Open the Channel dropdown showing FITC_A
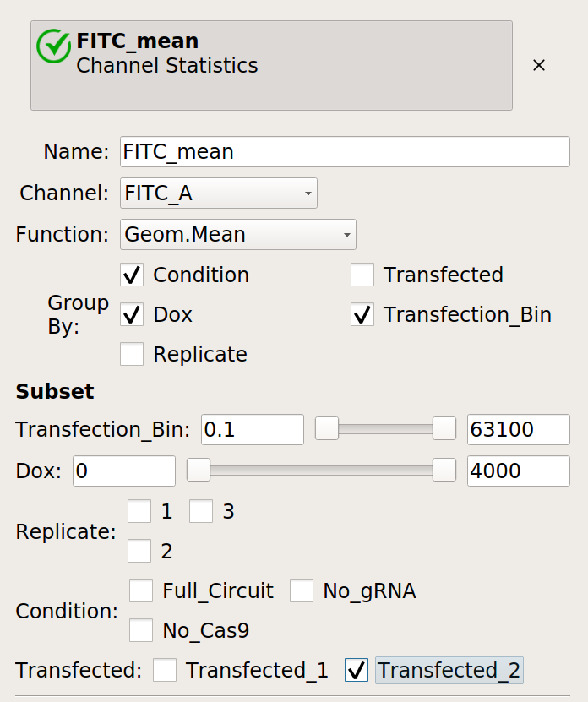Image resolution: width=588 pixels, height=702 pixels. (x=219, y=193)
